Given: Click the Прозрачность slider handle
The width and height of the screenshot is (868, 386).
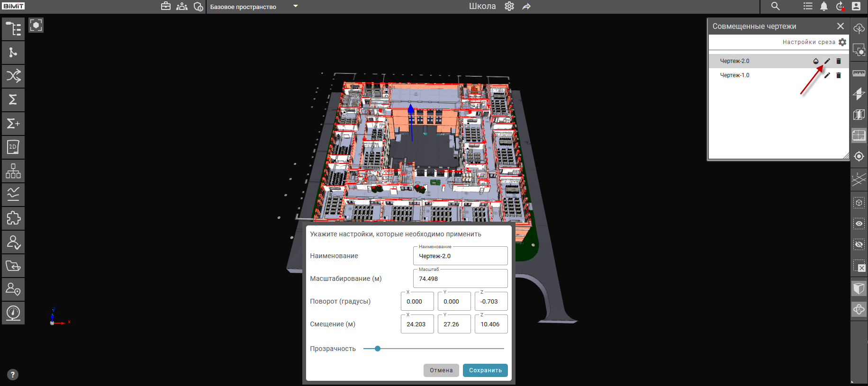Looking at the screenshot, I should pos(378,349).
